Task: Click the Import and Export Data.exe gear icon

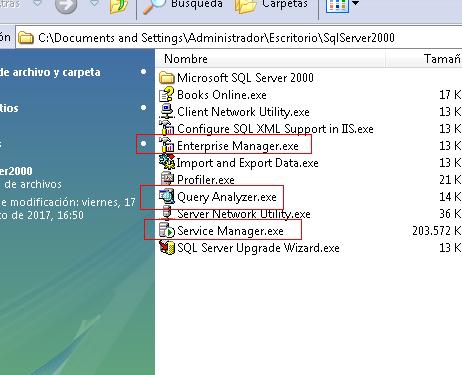Action: click(167, 162)
